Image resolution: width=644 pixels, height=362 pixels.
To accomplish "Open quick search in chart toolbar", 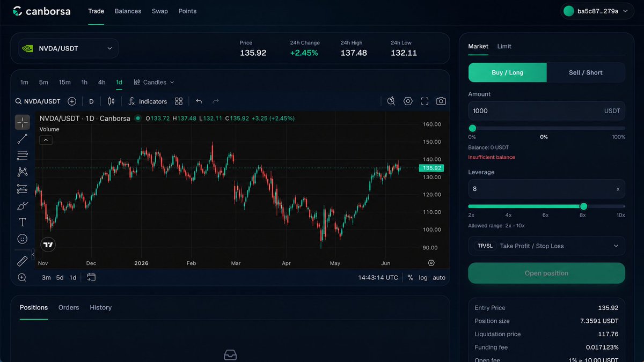I will [391, 101].
